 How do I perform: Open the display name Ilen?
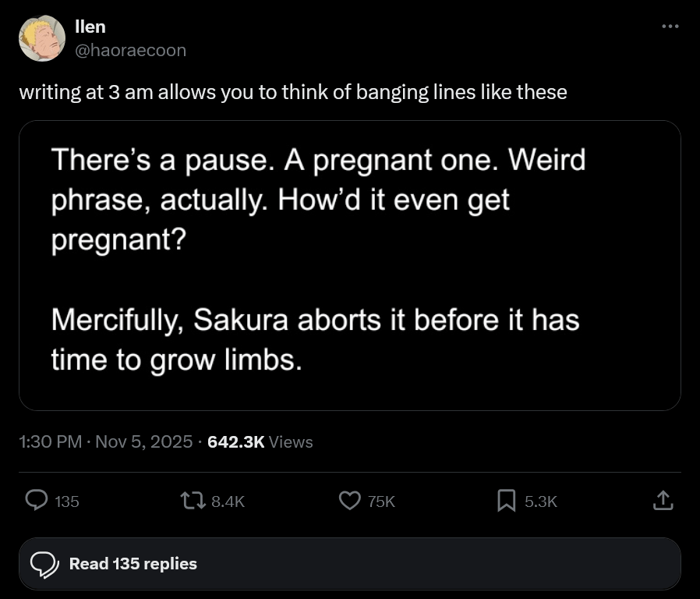(90, 27)
